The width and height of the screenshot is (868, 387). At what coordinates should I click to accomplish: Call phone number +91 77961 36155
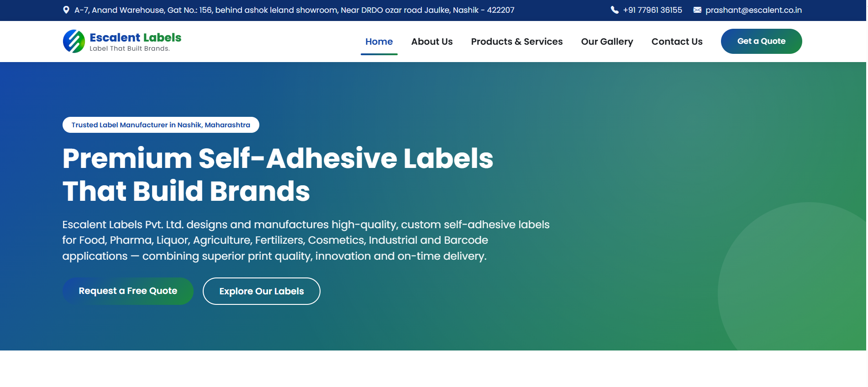(652, 10)
